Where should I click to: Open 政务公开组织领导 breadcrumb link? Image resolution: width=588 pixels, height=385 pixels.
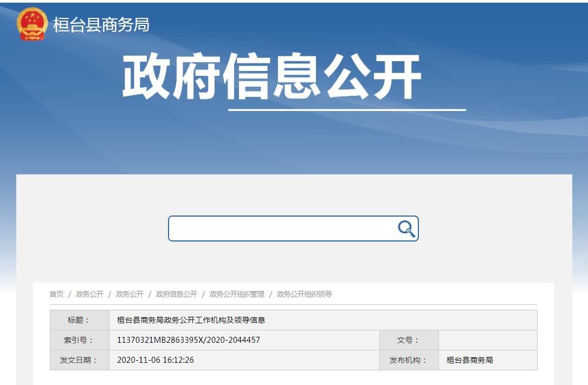click(x=305, y=294)
